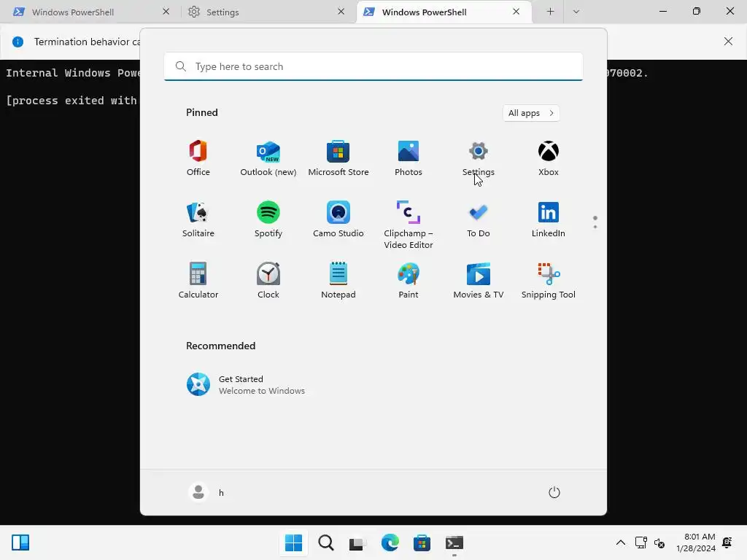Launch the Xbox app
747x560 pixels.
coord(549,158)
